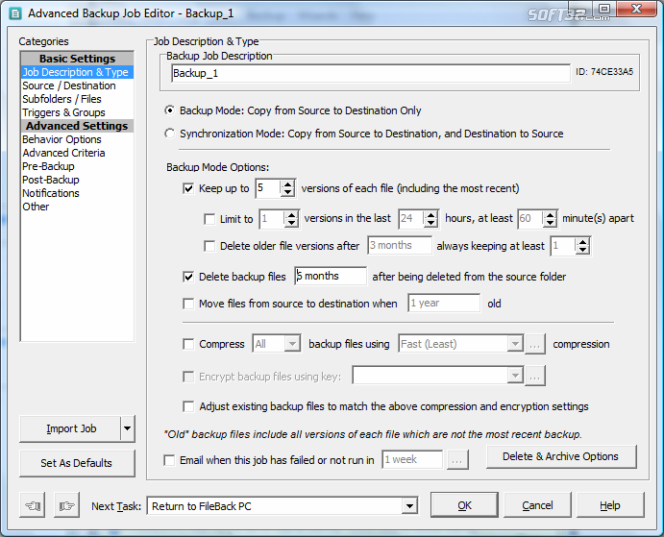Select 'Job Description & Type' category
This screenshot has height=537, width=664.
pyautogui.click(x=77, y=72)
